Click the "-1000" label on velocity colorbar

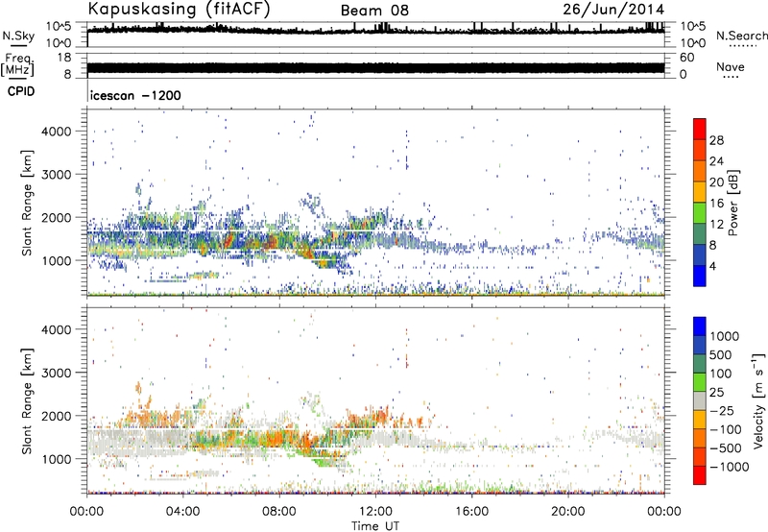coord(730,467)
